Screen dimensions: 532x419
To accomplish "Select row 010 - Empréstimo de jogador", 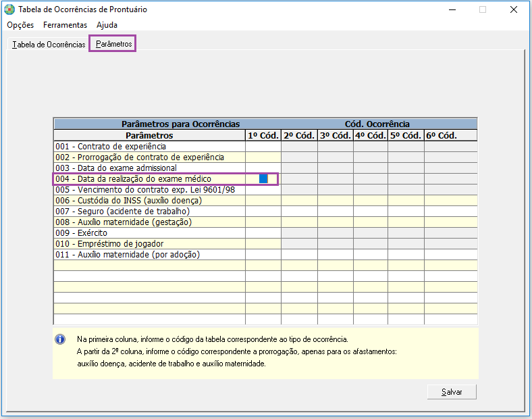I will [x=150, y=244].
